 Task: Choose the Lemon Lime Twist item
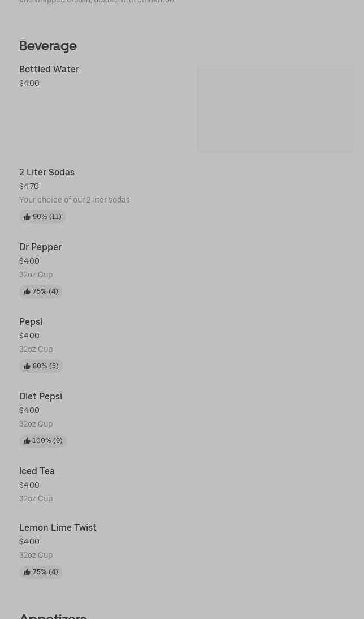[x=58, y=528]
